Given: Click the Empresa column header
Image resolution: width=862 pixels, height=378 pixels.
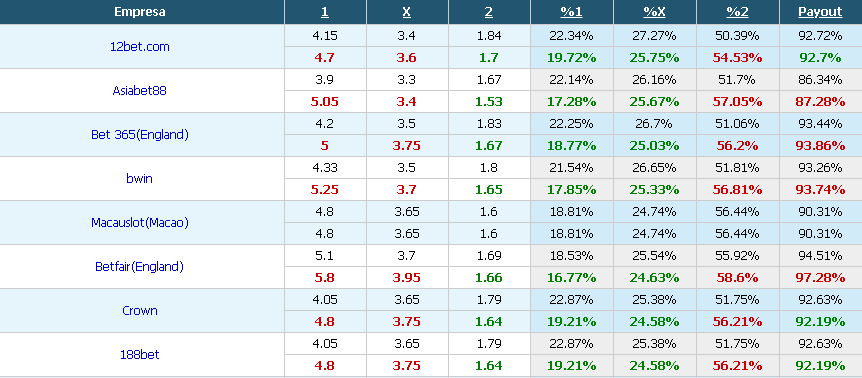Looking at the screenshot, I should (140, 12).
